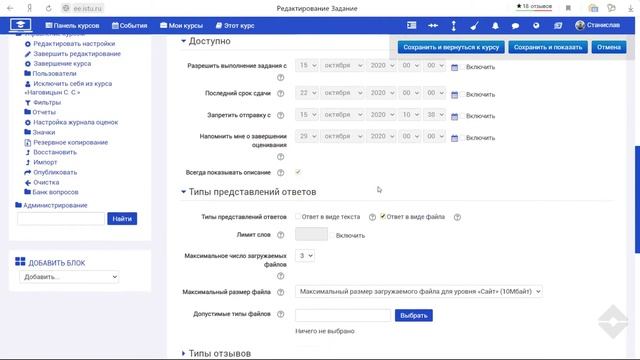Click Сохранить и вернуться к курсу button

pos(451,47)
